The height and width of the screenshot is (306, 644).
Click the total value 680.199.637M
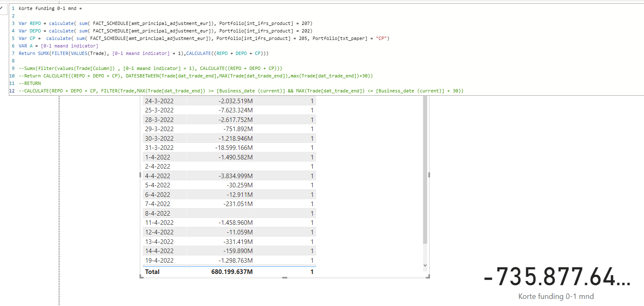pos(232,272)
